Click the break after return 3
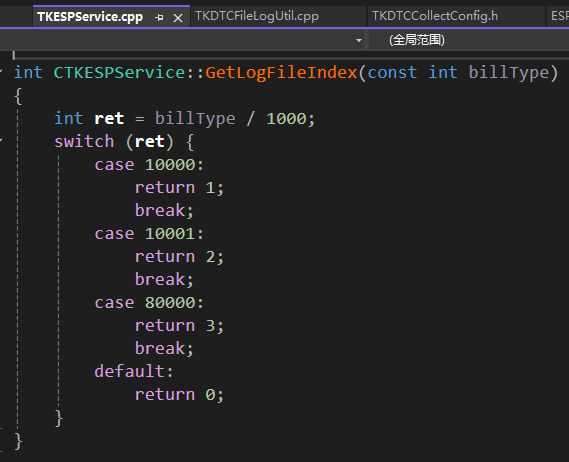Image resolution: width=569 pixels, height=462 pixels. point(164,348)
